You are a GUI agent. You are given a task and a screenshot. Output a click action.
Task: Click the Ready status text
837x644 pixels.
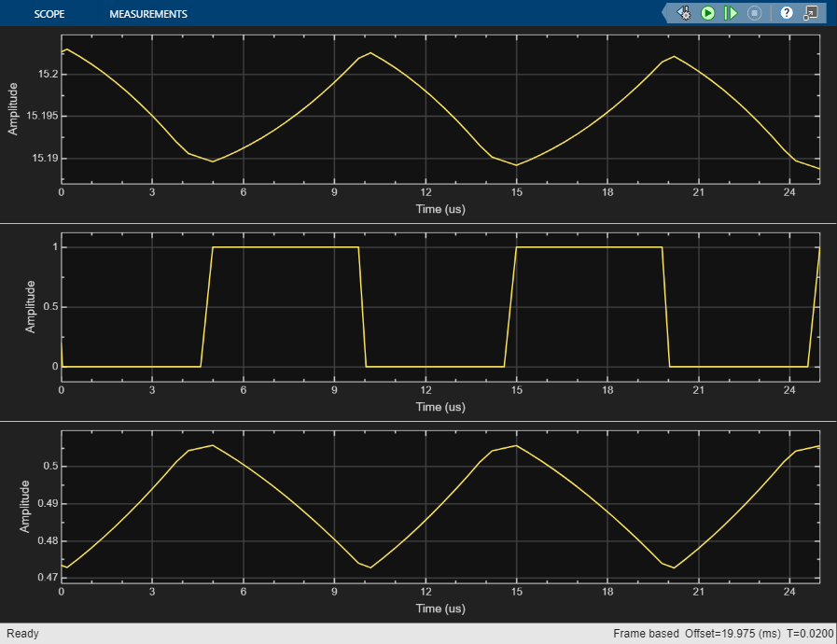tap(23, 634)
